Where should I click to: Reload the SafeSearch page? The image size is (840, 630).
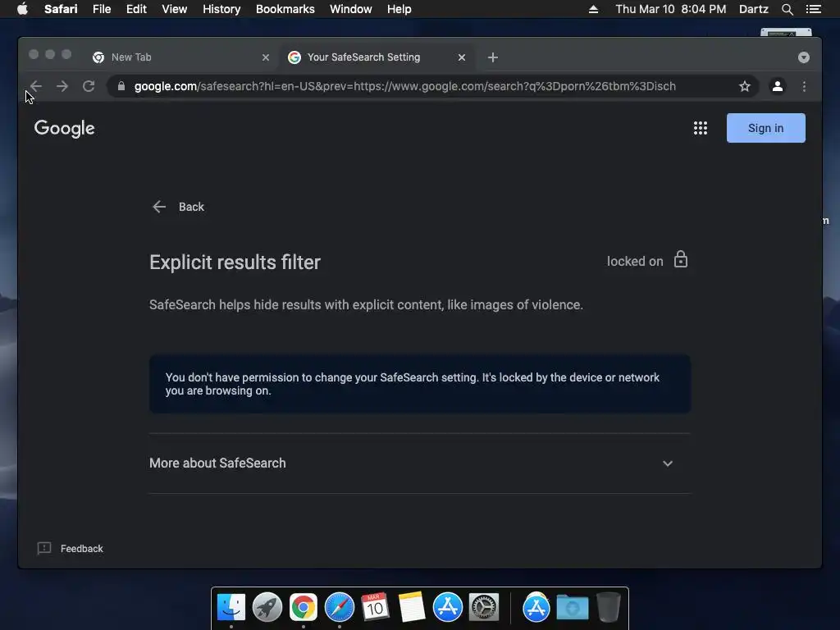tap(89, 86)
